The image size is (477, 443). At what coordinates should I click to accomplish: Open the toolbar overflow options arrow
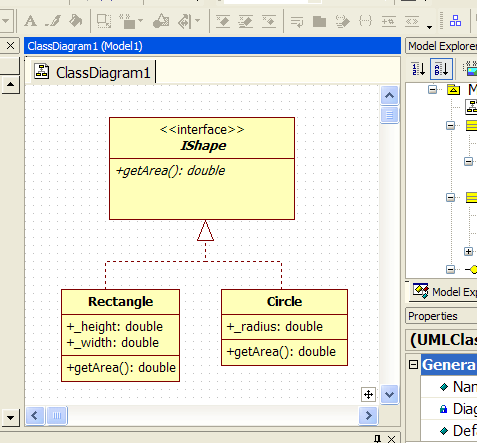[x=429, y=27]
